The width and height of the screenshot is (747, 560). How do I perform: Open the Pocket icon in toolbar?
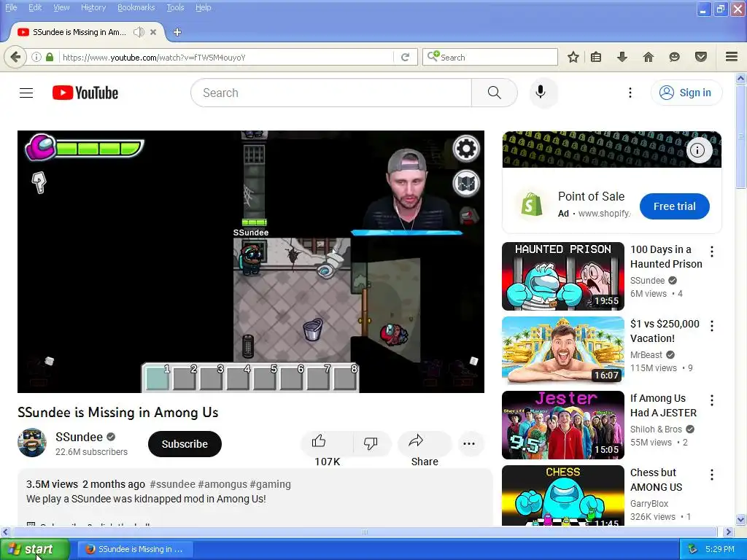700,57
